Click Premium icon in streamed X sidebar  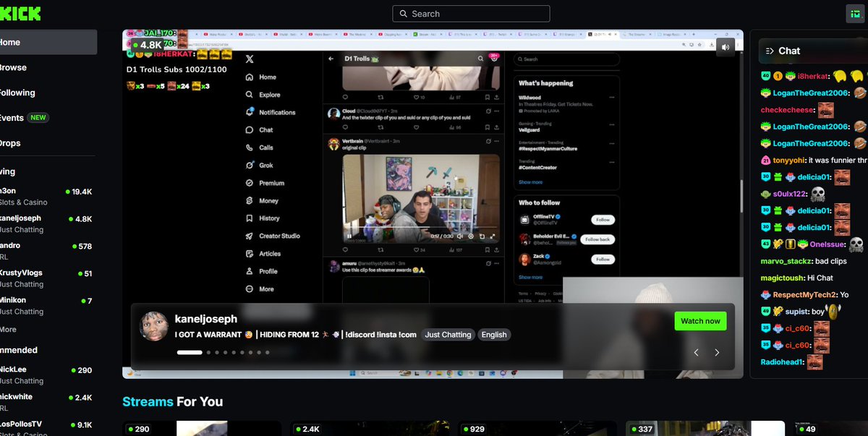pos(250,183)
